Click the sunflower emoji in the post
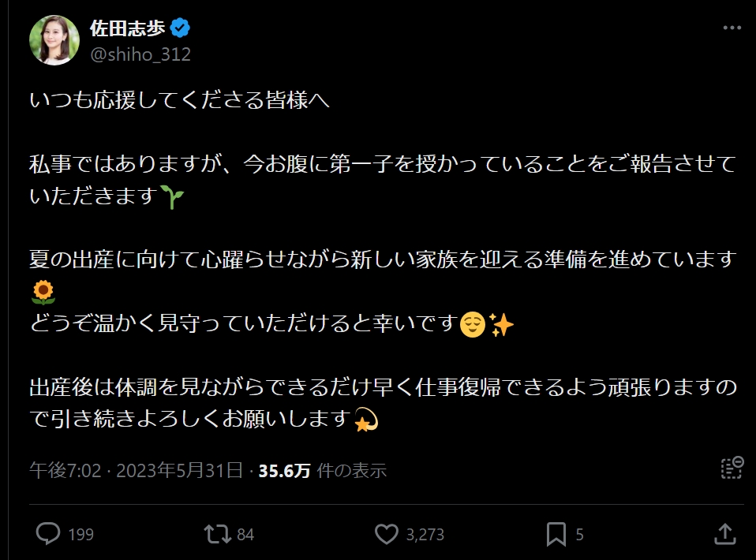 pyautogui.click(x=43, y=293)
